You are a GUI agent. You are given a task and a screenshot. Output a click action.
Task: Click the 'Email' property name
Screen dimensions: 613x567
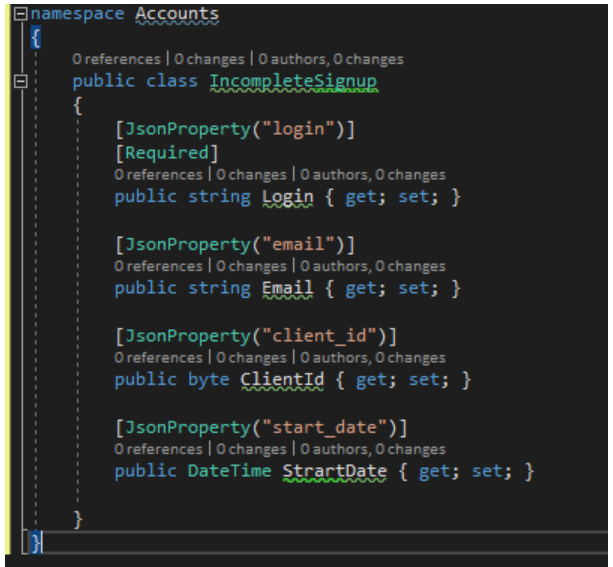(287, 288)
